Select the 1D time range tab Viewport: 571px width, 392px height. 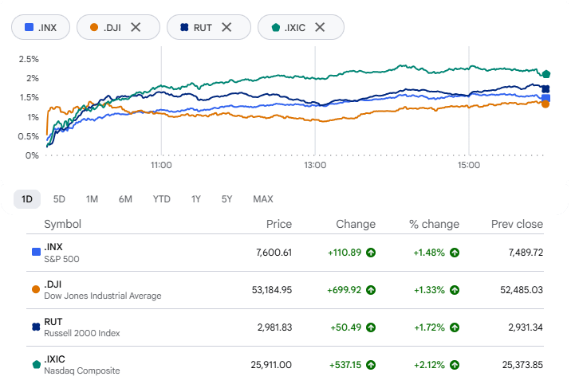point(27,199)
